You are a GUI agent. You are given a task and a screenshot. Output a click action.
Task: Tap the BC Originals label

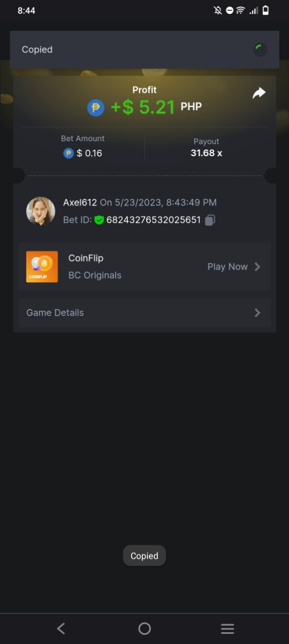click(95, 275)
